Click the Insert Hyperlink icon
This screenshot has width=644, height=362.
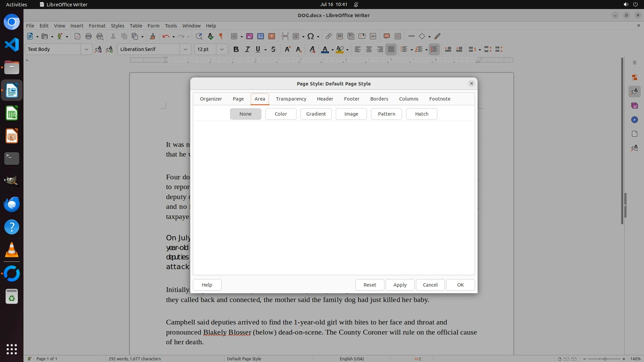tap(328, 36)
